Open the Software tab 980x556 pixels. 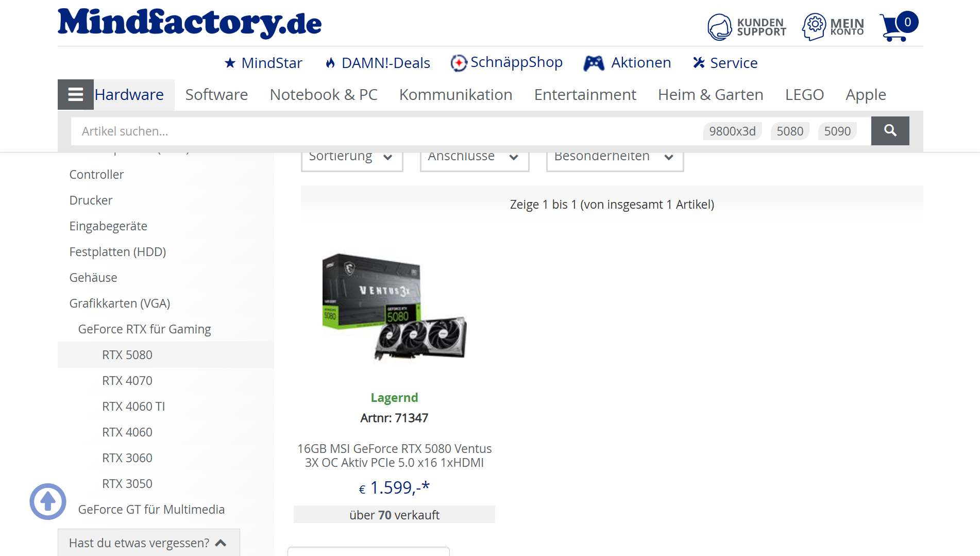tap(216, 94)
